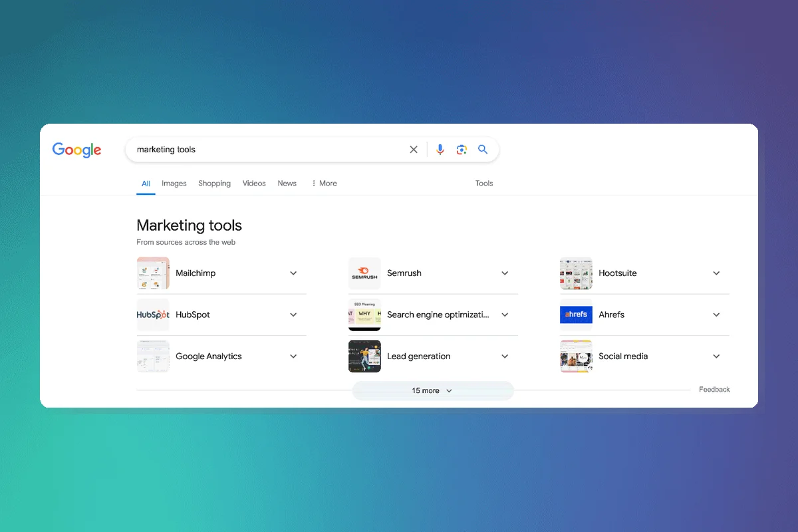This screenshot has height=532, width=798.
Task: Click the Search engine optimizati... label
Action: pos(438,315)
